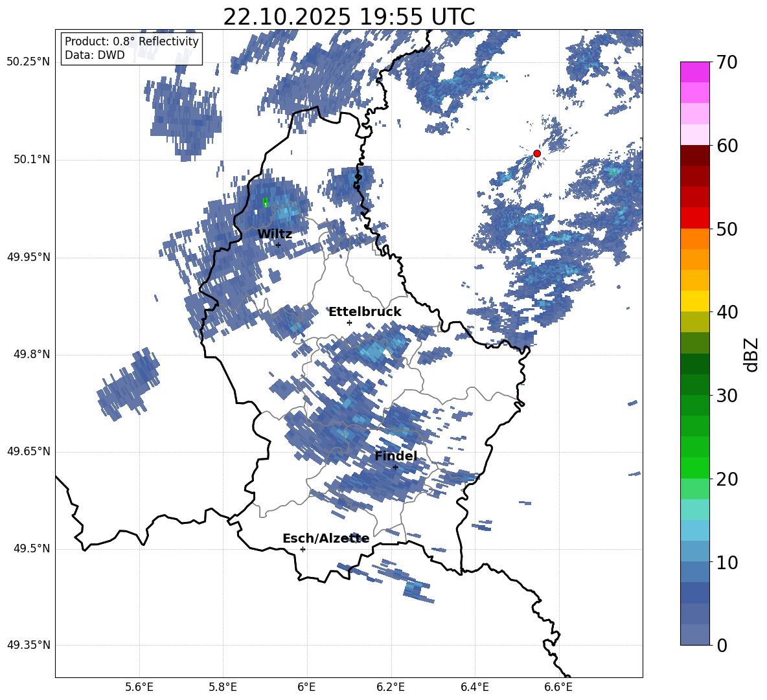Click the 50.1°N latitude label
The image size is (767, 700).
click(x=32, y=160)
